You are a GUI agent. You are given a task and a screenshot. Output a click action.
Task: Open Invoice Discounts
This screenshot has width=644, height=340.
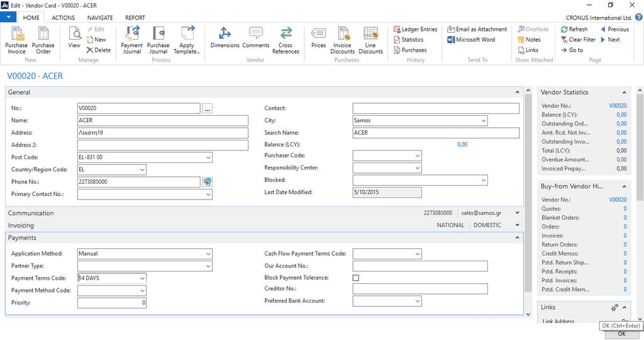click(343, 40)
